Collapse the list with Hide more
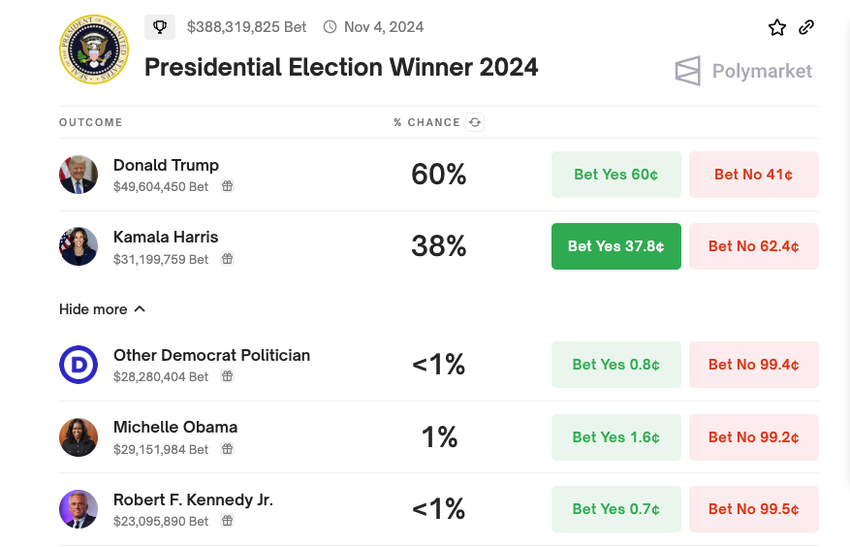This screenshot has height=547, width=850. (x=102, y=309)
